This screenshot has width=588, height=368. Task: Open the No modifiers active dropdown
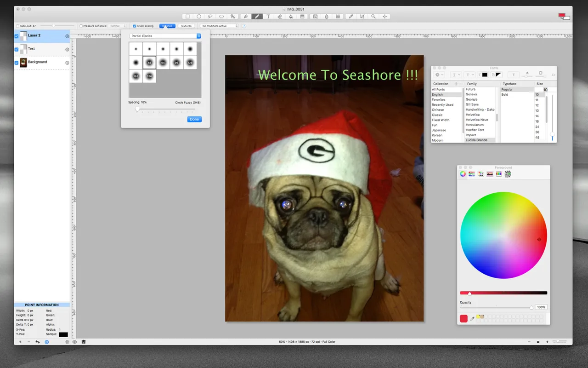tap(220, 26)
